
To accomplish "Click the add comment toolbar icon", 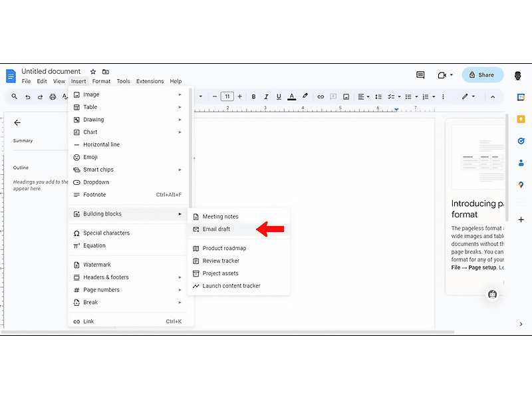I will 333,96.
